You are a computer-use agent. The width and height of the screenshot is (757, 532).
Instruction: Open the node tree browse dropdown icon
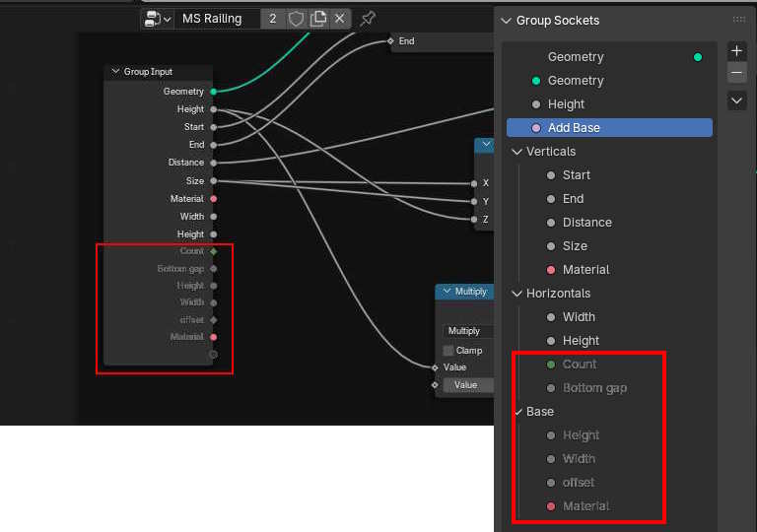(158, 19)
